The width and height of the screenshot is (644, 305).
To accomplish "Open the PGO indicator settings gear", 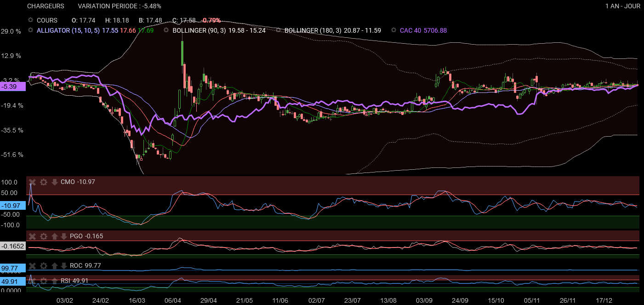I will coord(44,236).
